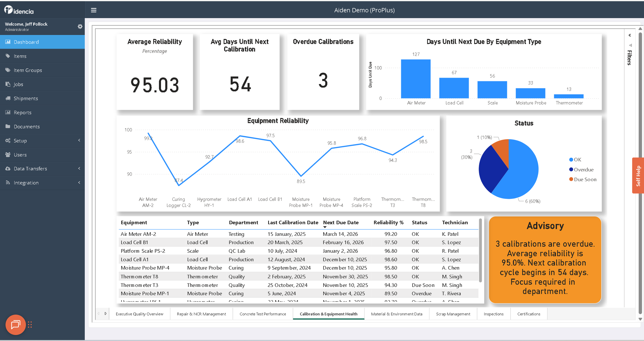Image resolution: width=644 pixels, height=341 pixels.
Task: Click the equipment table vertical scrollbar
Action: 480,250
